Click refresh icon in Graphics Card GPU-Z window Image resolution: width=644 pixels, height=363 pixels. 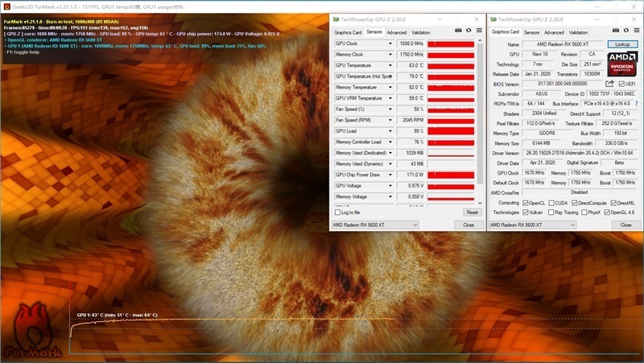(626, 31)
